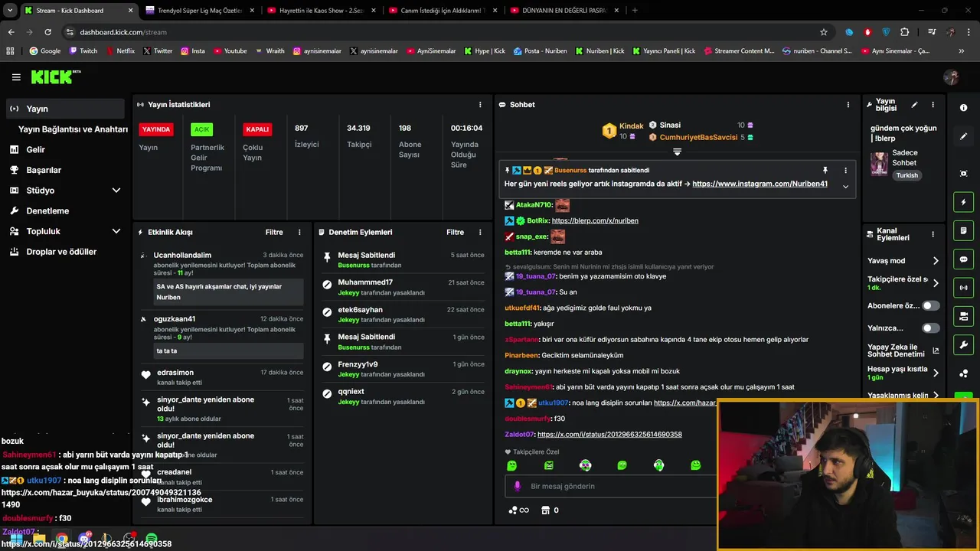Open Sohbet panel three-dot menu

pyautogui.click(x=848, y=105)
